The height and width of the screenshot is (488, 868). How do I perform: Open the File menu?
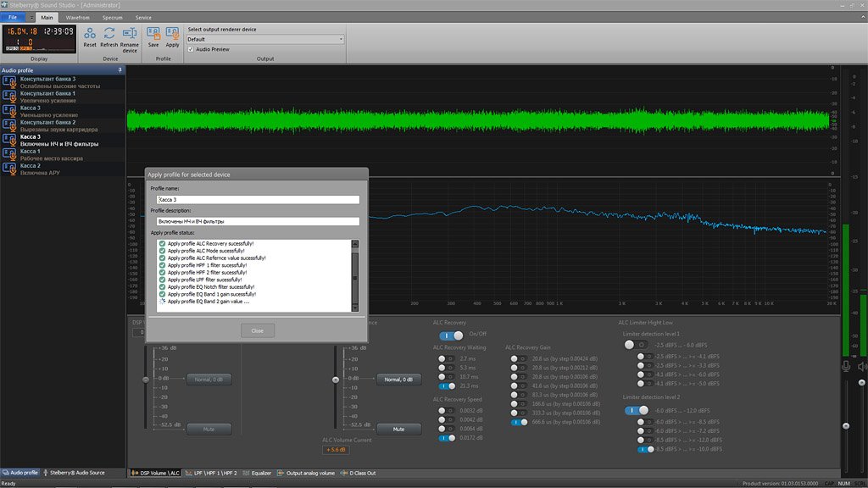point(13,17)
